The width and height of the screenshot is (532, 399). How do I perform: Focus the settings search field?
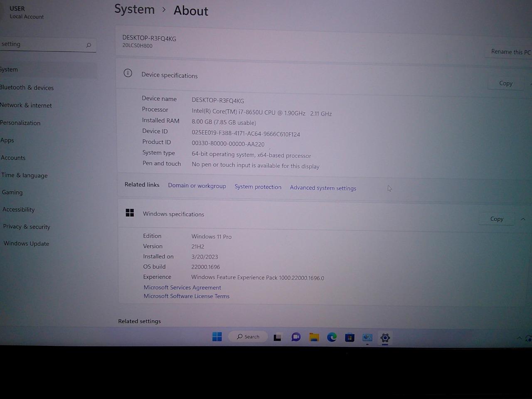tap(47, 44)
